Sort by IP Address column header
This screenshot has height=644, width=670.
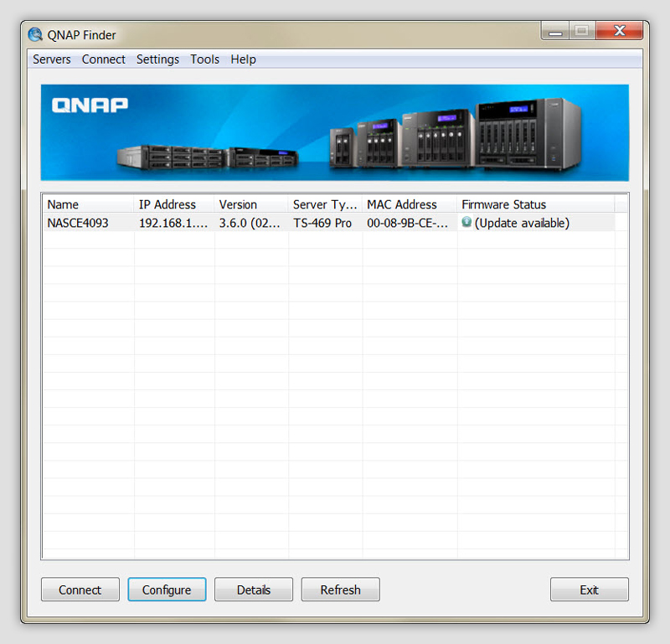(174, 204)
